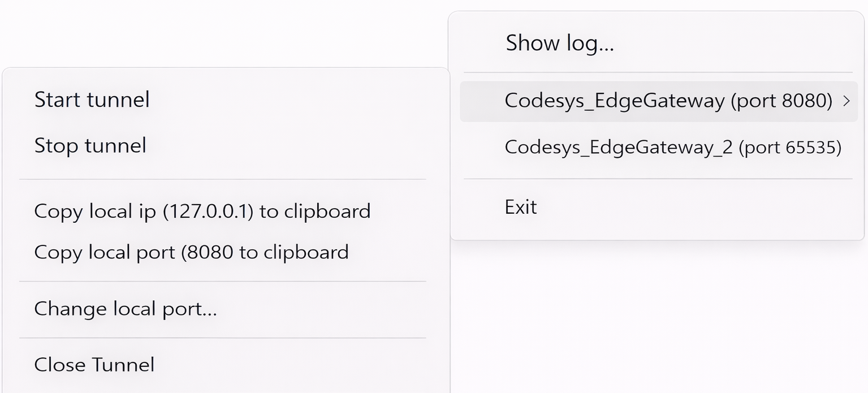Choose Codesys_EdgeGateway_2 (port 65535)

[672, 148]
